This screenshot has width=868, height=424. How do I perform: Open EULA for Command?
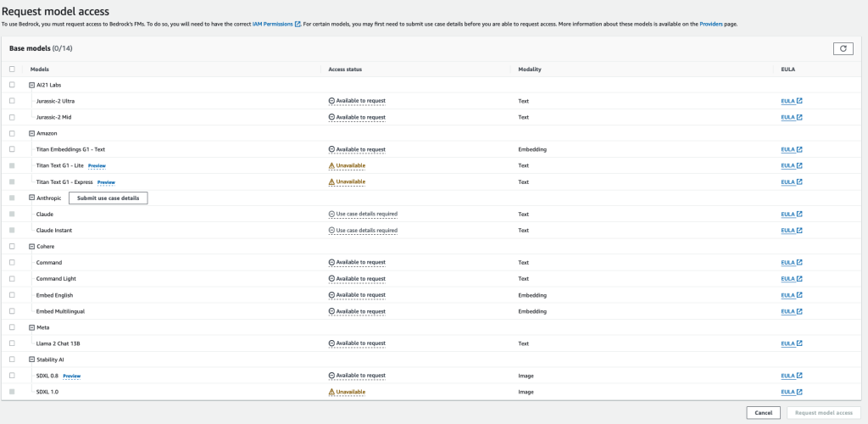pyautogui.click(x=792, y=262)
